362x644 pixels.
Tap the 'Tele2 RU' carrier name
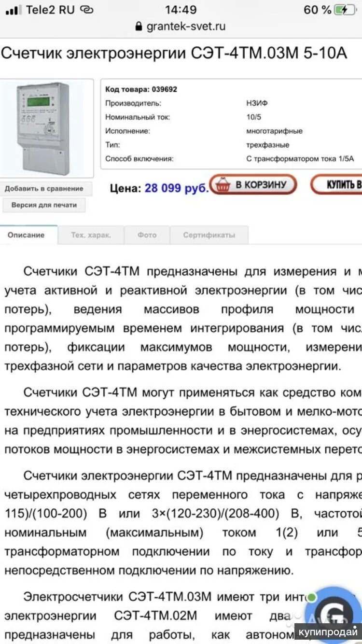point(50,10)
